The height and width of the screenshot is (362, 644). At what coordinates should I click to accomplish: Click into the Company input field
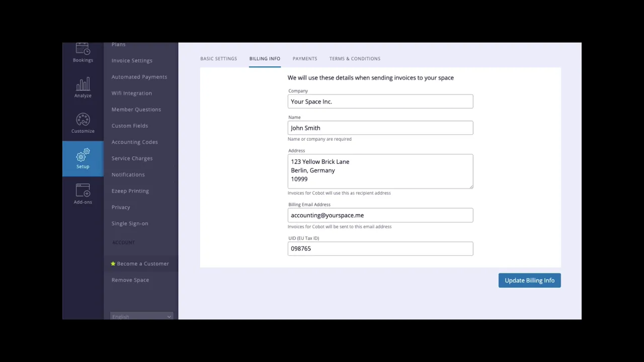[380, 102]
